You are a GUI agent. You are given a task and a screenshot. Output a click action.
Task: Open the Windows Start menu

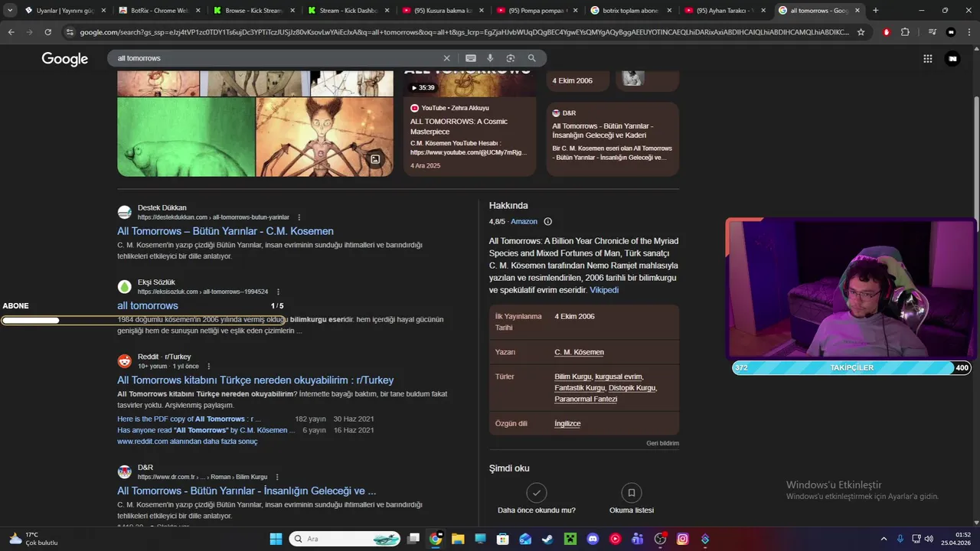(276, 539)
